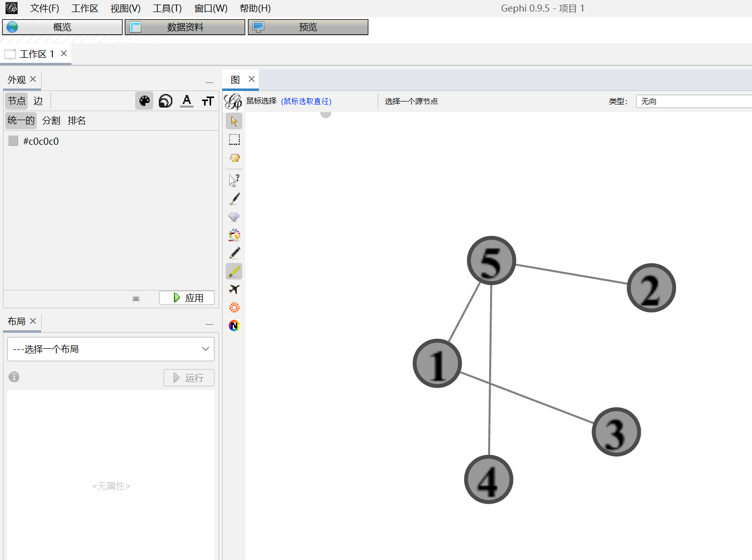Image resolution: width=752 pixels, height=560 pixels.
Task: Open the 选择一个布局 layout dropdown
Action: click(x=111, y=349)
